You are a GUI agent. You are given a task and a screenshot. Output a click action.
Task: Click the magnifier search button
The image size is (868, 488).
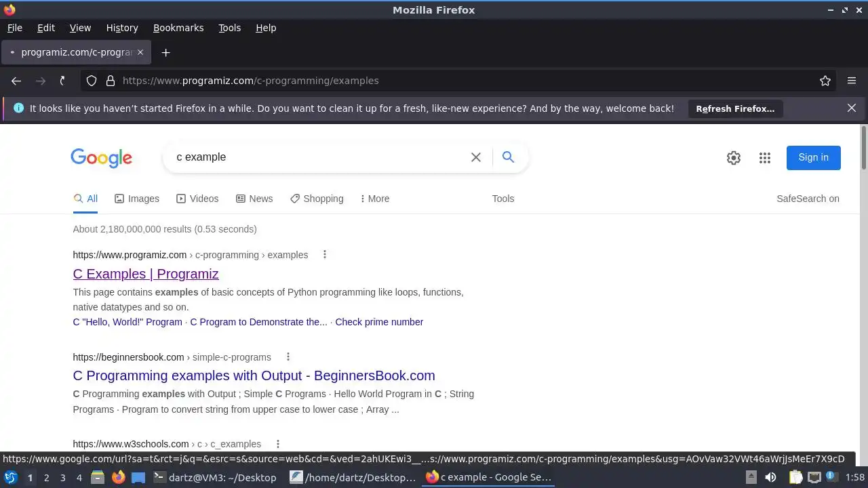click(x=508, y=157)
